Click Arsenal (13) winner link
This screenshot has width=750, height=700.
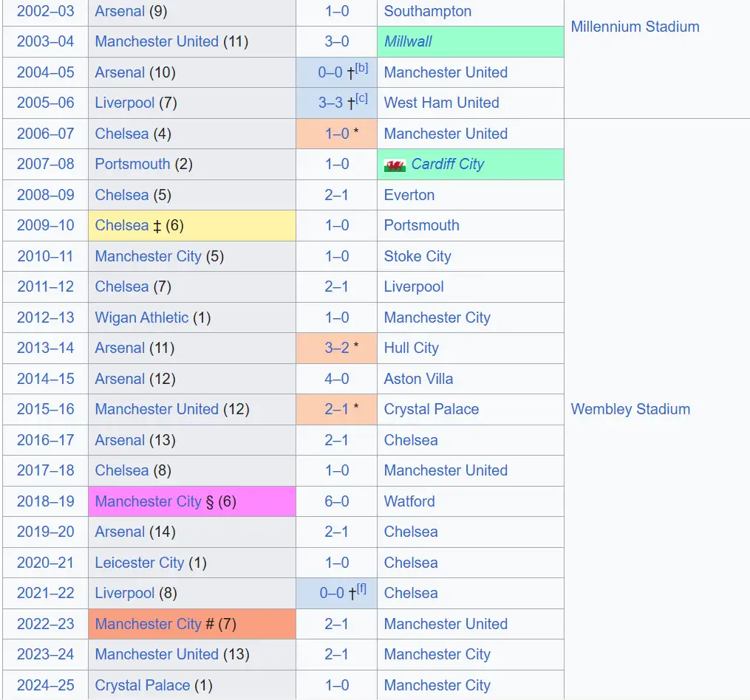[120, 439]
